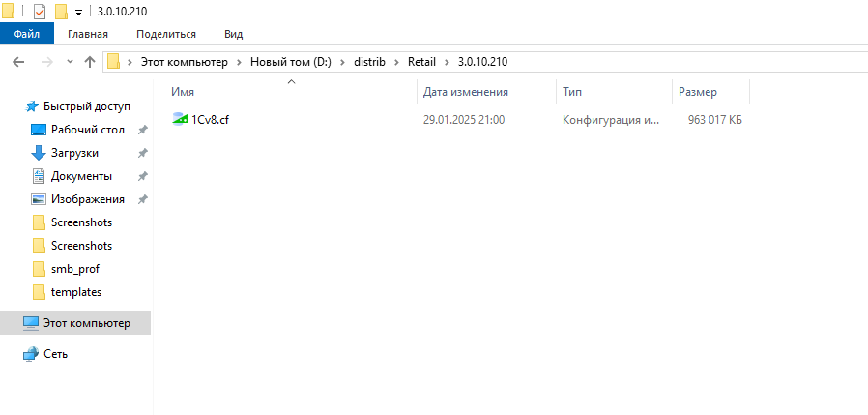868x415 pixels.
Task: Switch to the Вид ribbon tab
Action: click(233, 34)
